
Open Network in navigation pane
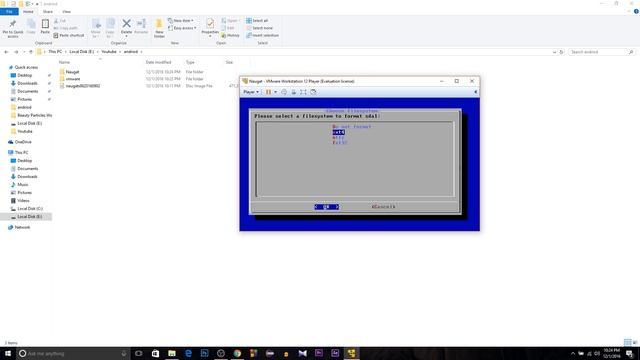point(22,227)
